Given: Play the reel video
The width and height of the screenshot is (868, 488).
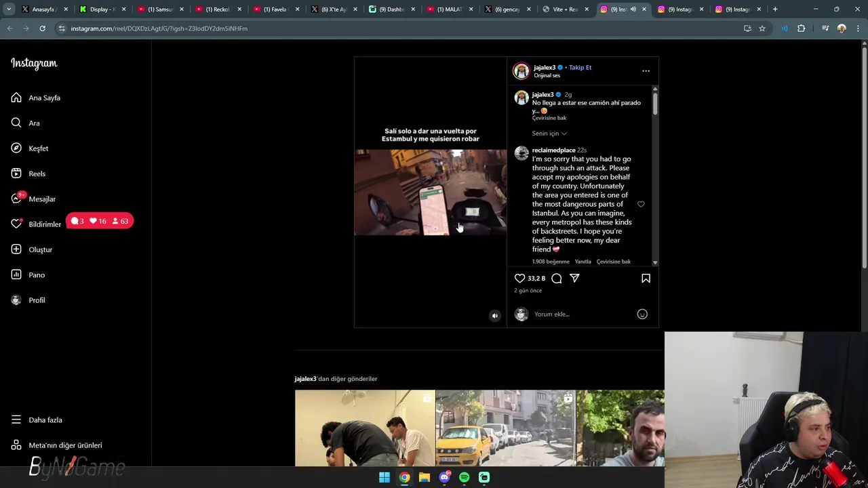Looking at the screenshot, I should (x=430, y=192).
